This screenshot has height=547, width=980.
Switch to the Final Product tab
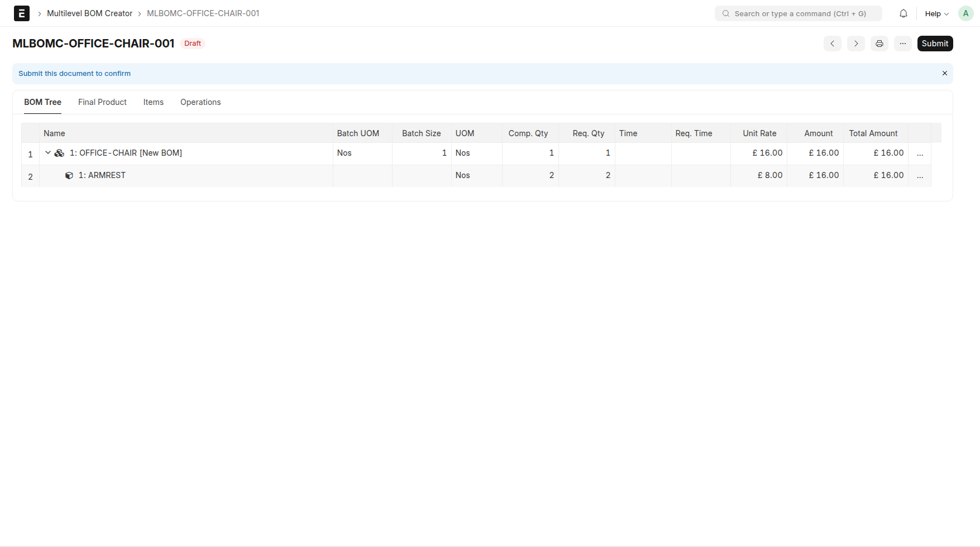tap(102, 102)
